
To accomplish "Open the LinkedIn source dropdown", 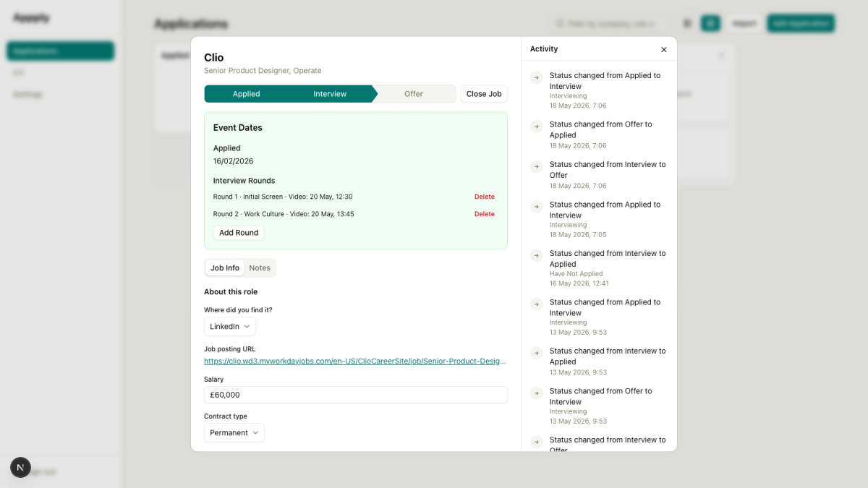I will tap(230, 327).
